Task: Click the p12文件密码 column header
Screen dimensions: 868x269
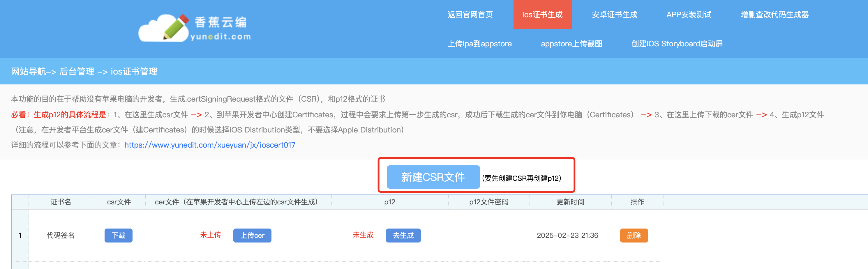Action: (x=488, y=202)
